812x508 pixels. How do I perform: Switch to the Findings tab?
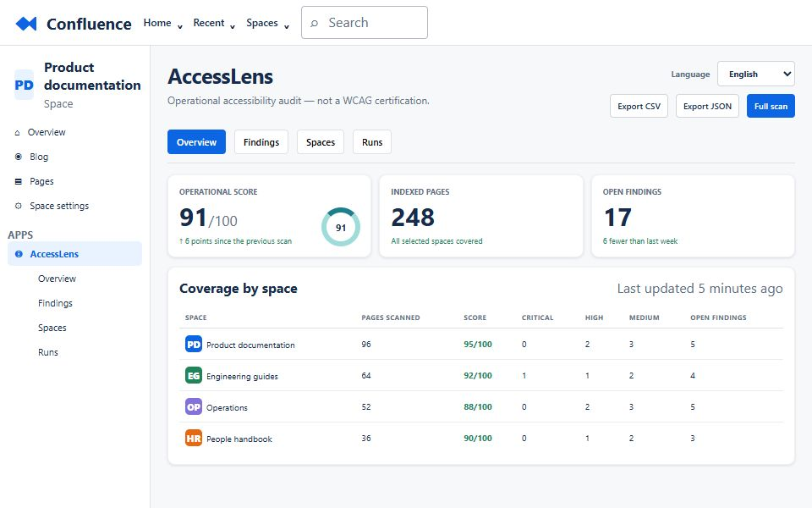(261, 142)
